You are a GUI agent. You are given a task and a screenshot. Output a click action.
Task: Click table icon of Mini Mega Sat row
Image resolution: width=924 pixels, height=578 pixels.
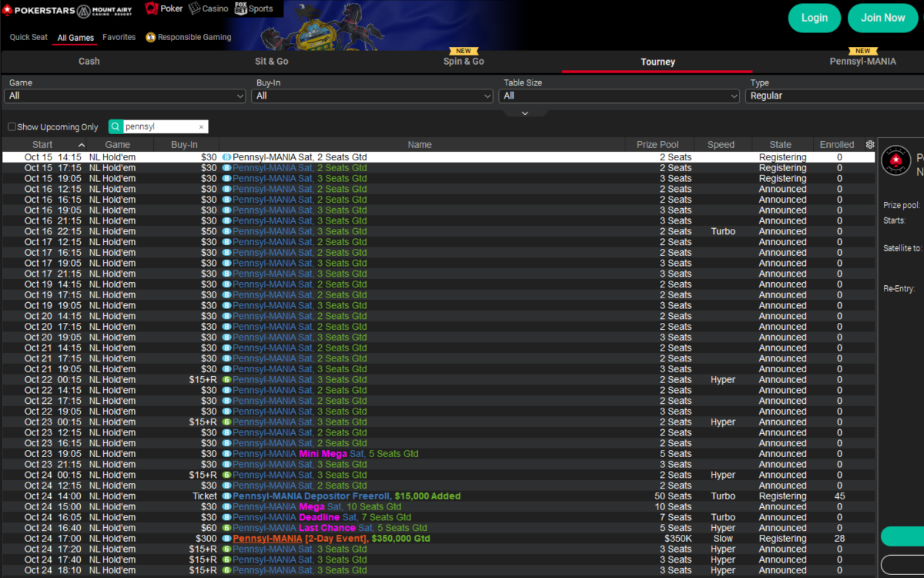[x=226, y=454]
